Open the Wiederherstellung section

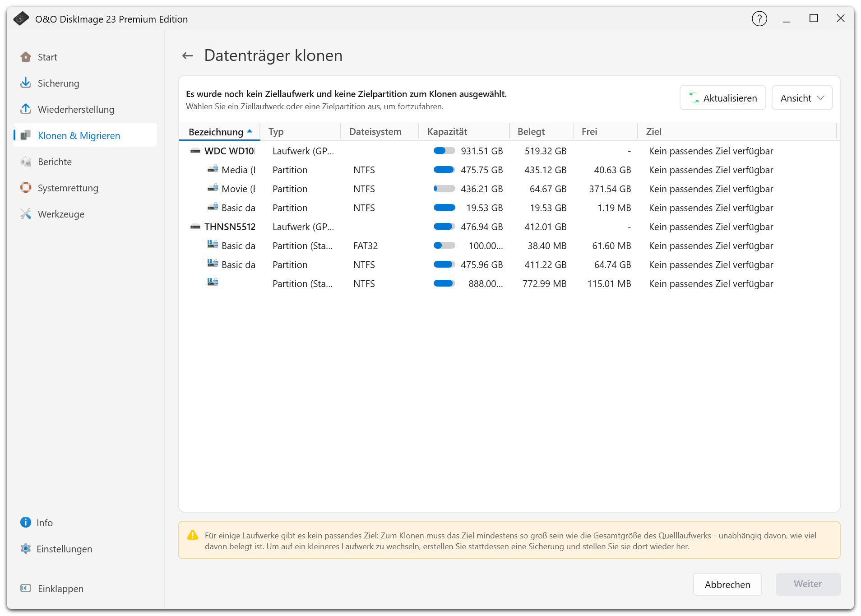85,109
